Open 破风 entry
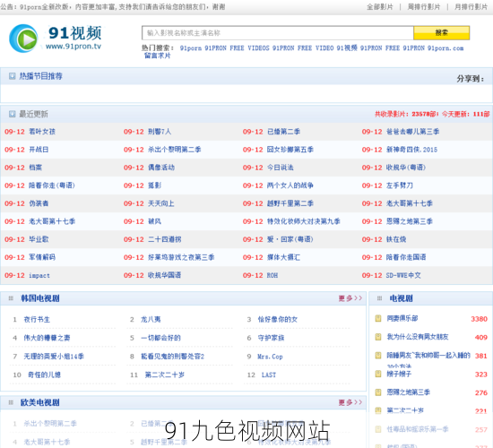 click(155, 221)
